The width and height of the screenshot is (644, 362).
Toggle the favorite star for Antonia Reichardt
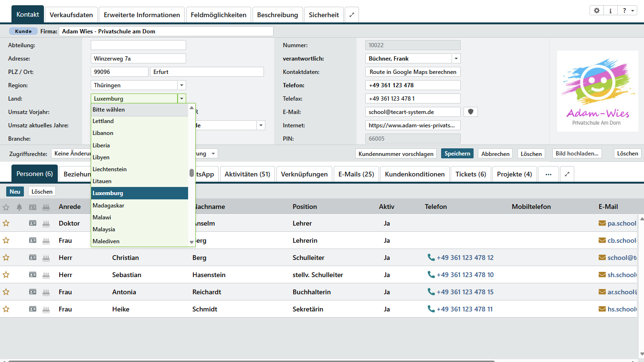(6, 292)
